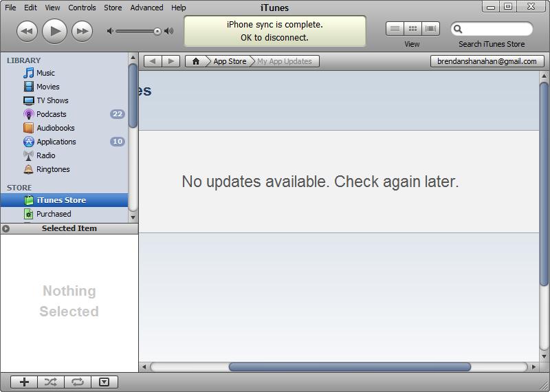Switch to Cover Flow view
Viewport: 550px width, 392px height.
[x=431, y=29]
